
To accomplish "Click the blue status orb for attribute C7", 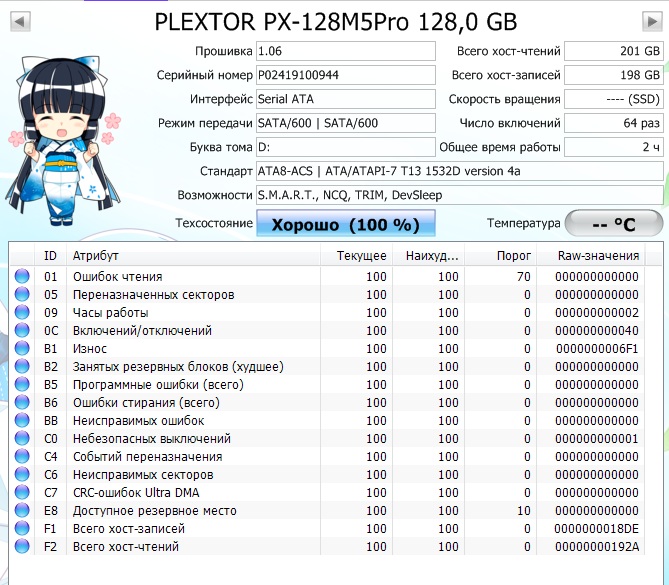I will click(x=22, y=492).
